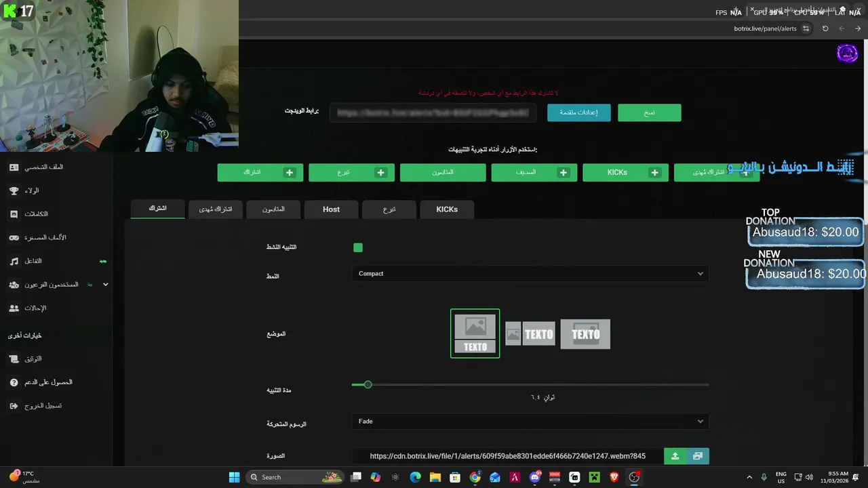Click the plus icon on تبرع test button
The width and height of the screenshot is (868, 488).
[381, 173]
